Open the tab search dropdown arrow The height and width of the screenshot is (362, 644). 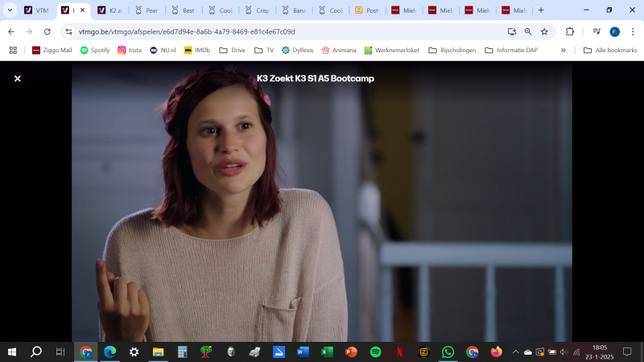pos(10,10)
